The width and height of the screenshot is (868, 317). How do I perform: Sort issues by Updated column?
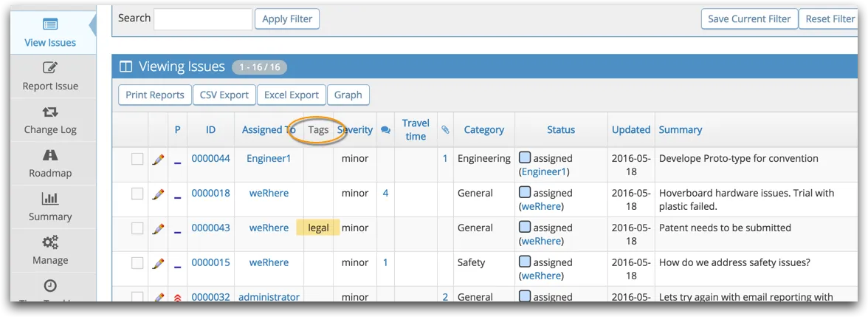pos(631,130)
